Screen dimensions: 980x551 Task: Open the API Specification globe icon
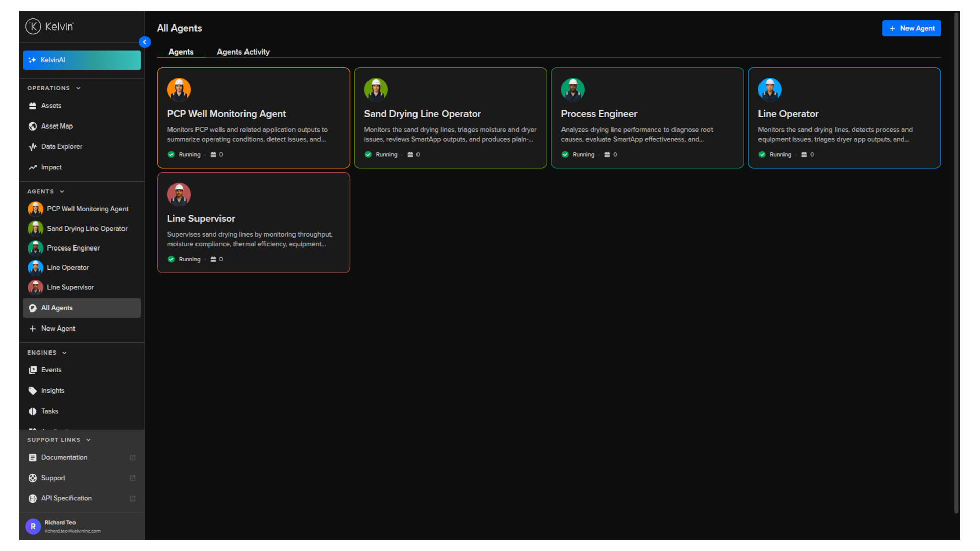coord(33,498)
